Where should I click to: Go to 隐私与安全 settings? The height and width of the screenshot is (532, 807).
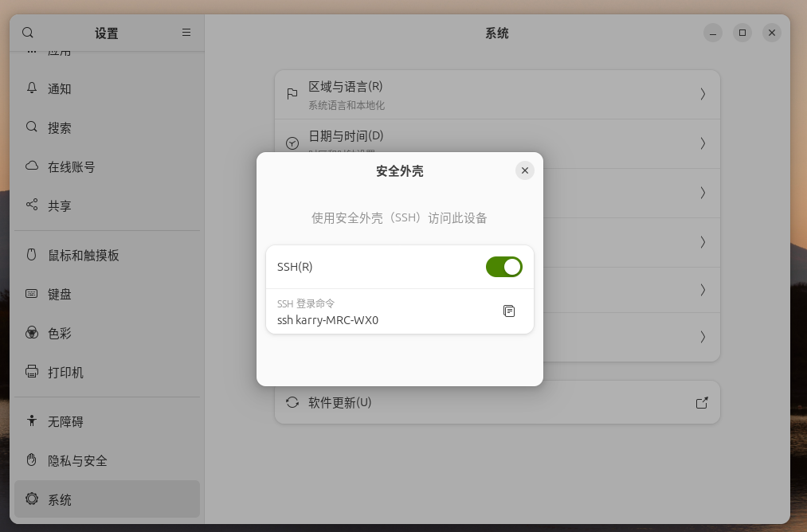[x=107, y=461]
